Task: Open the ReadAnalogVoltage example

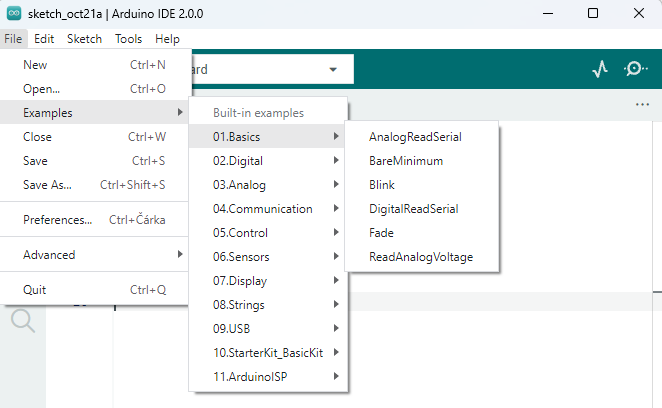Action: pyautogui.click(x=422, y=257)
